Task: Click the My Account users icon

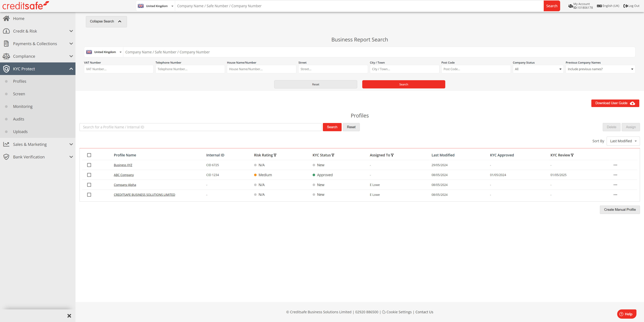Action: [x=571, y=6]
